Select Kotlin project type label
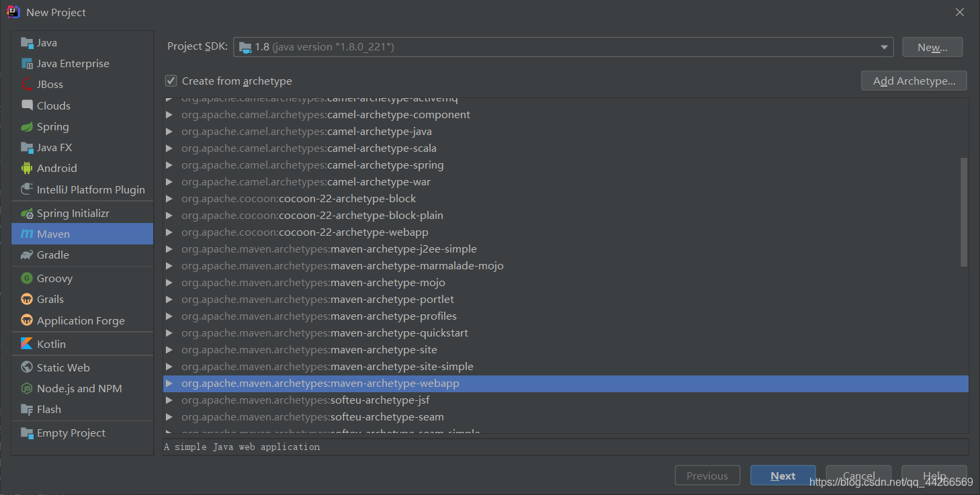The height and width of the screenshot is (495, 980). (x=52, y=343)
